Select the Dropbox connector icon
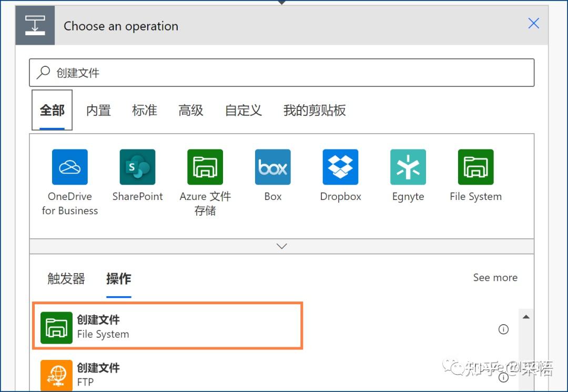Screen dimensions: 568x392 (x=340, y=167)
